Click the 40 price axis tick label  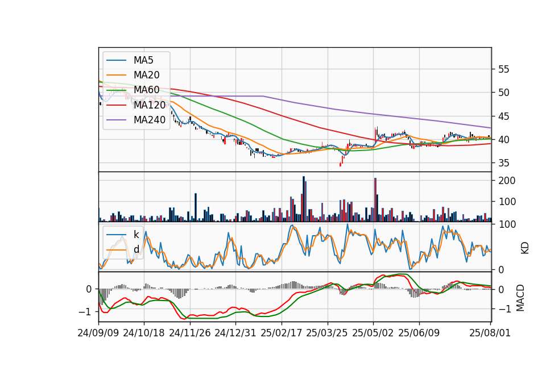[x=504, y=140]
